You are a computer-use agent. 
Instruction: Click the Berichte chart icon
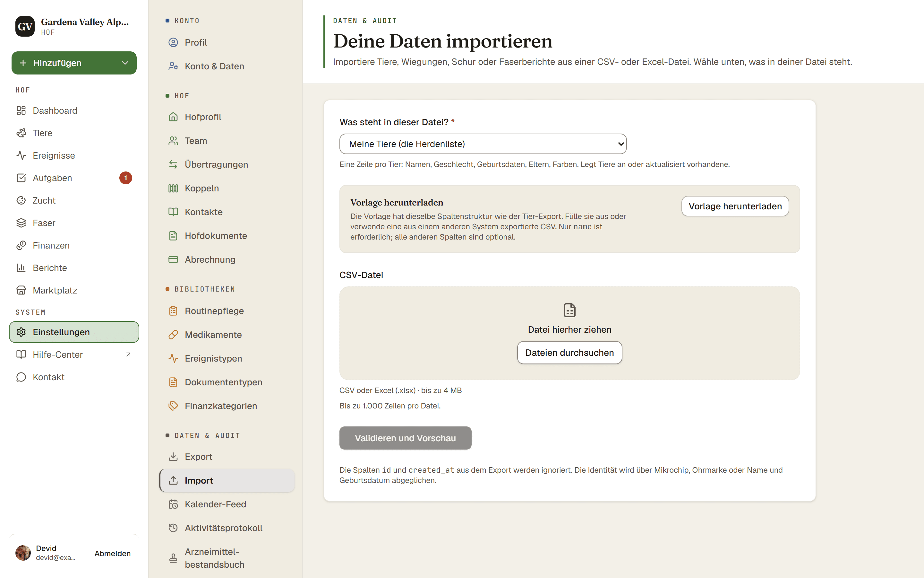coord(21,268)
